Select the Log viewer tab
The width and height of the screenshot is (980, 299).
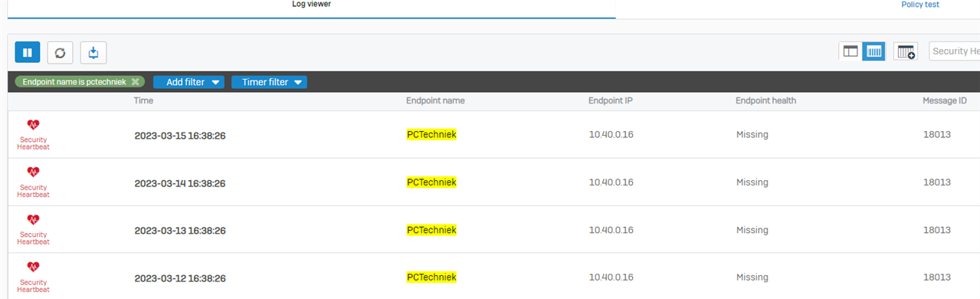(311, 5)
